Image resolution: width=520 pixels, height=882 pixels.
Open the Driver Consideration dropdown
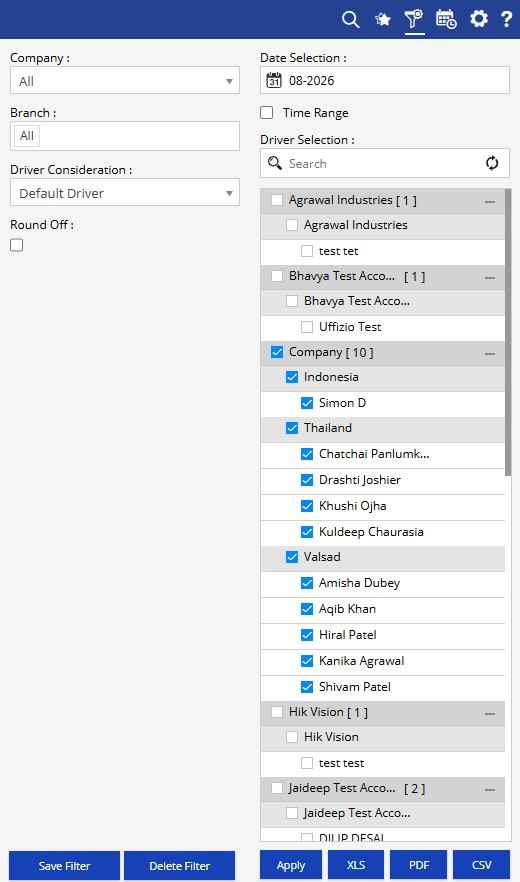125,192
